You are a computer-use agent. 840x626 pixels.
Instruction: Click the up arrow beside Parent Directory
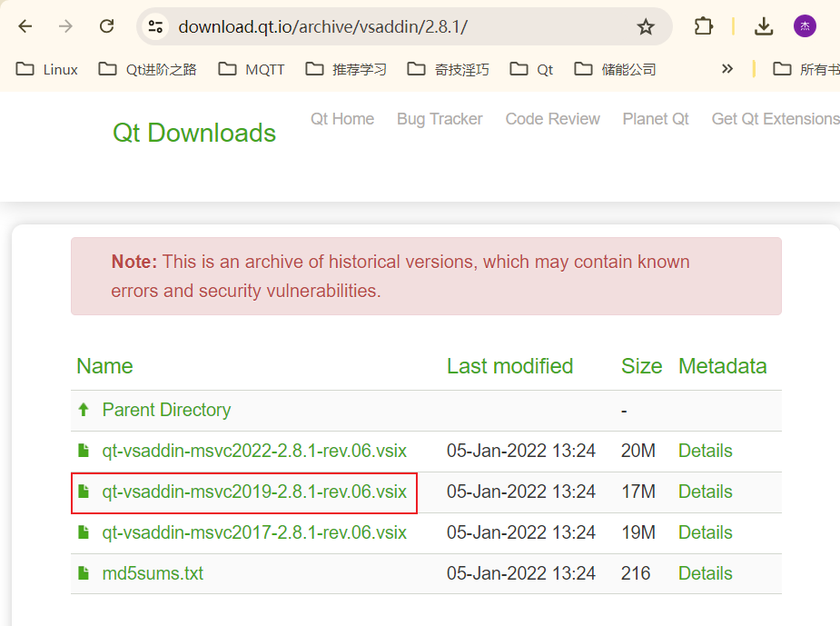point(84,410)
